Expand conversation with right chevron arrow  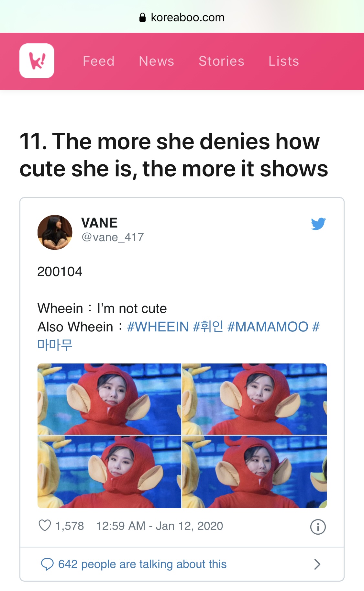coord(317,564)
